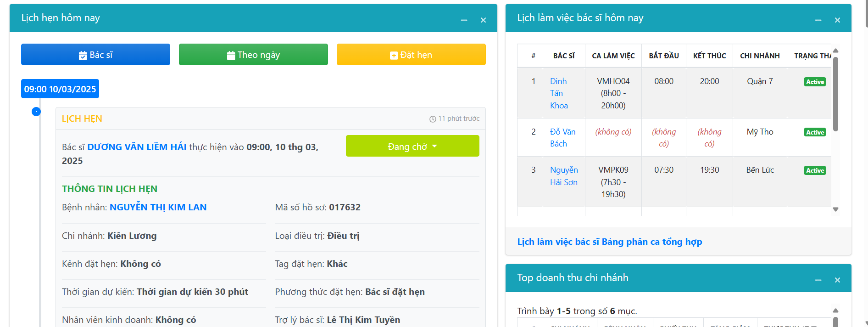This screenshot has width=868, height=327.
Task: Close the Top doanh thu chi nhánh panel
Action: pyautogui.click(x=837, y=280)
